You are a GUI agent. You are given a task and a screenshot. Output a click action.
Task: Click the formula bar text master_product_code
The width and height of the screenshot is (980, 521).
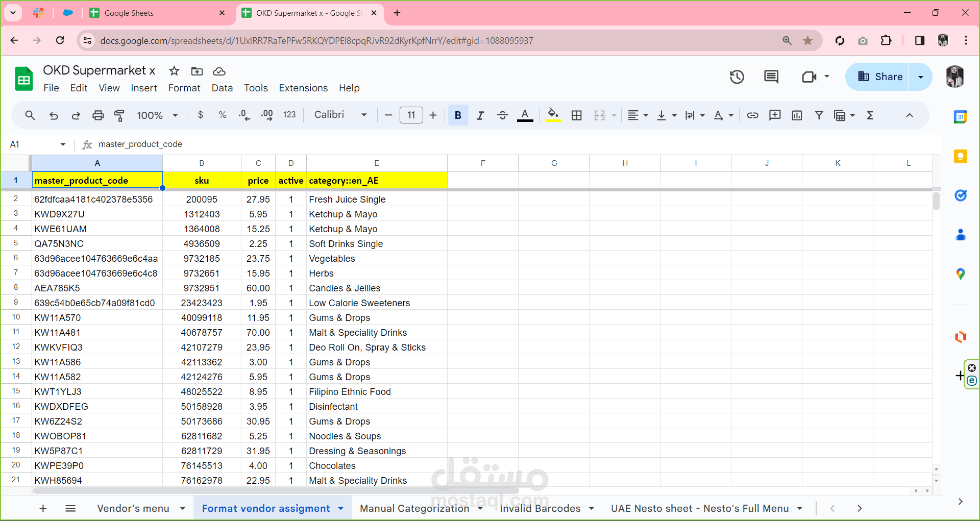(140, 144)
